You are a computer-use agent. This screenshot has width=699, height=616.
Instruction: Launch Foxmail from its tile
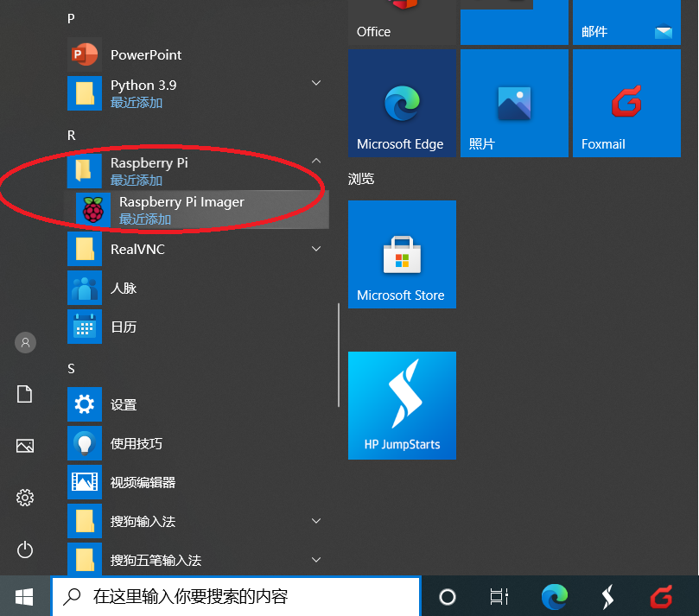click(626, 103)
